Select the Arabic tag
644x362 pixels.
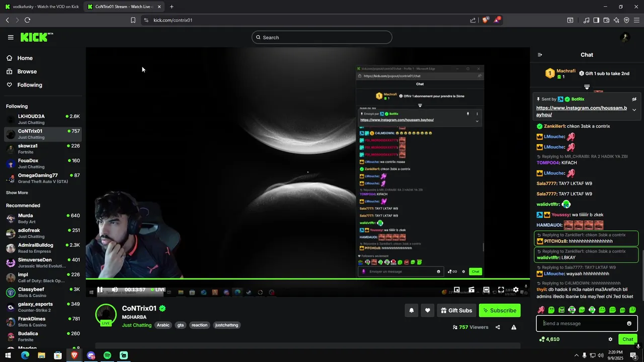[163, 325]
